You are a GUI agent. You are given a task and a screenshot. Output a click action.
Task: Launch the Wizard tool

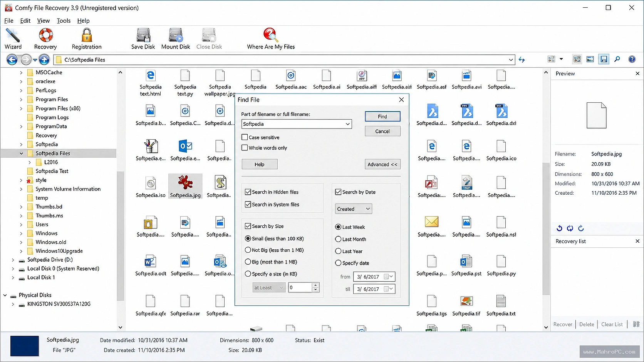point(13,39)
